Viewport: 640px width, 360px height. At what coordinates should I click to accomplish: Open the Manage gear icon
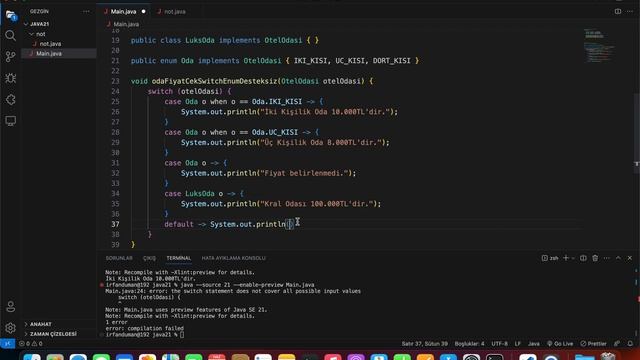(x=11, y=328)
